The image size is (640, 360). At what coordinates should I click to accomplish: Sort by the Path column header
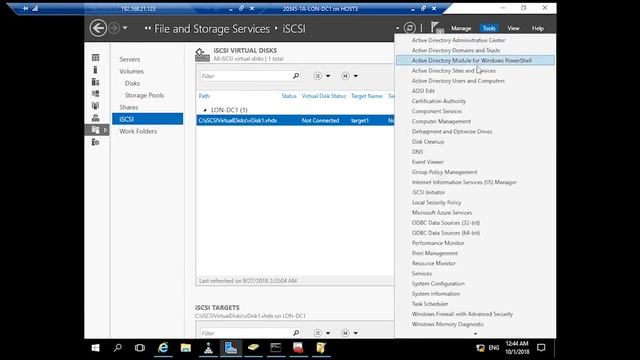204,96
